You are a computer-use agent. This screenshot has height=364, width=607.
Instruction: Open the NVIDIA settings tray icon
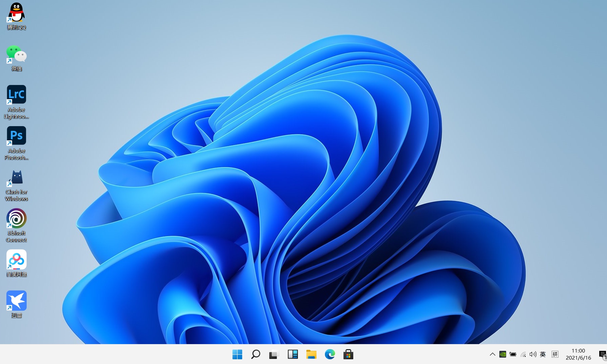[503, 355]
